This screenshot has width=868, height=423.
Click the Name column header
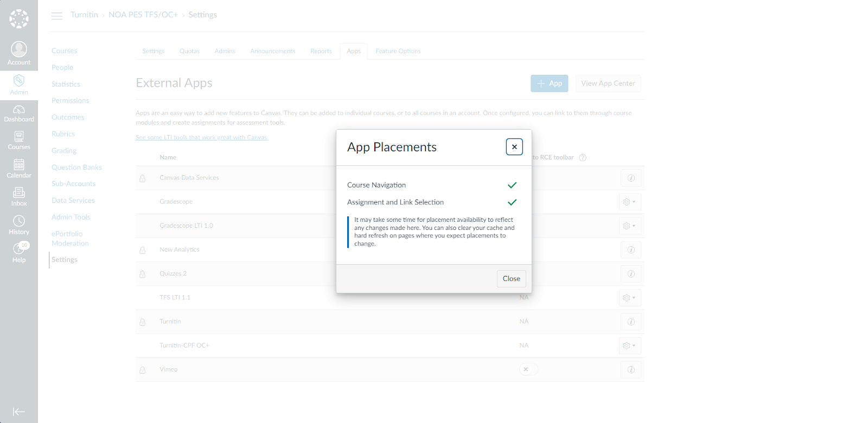point(168,157)
